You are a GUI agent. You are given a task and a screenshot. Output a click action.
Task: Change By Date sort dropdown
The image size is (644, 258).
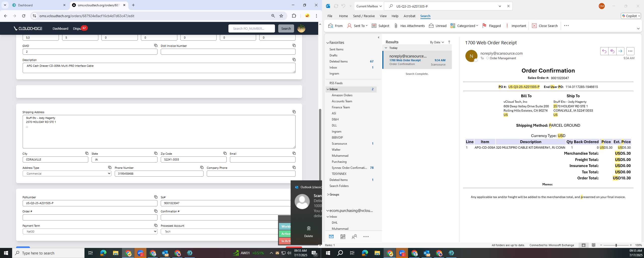[x=437, y=42]
